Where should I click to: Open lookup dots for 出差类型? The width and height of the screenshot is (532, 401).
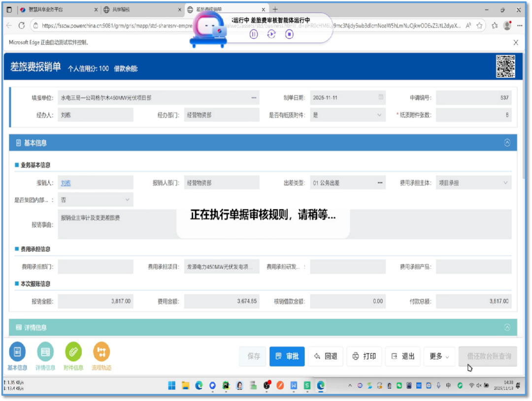coord(380,183)
